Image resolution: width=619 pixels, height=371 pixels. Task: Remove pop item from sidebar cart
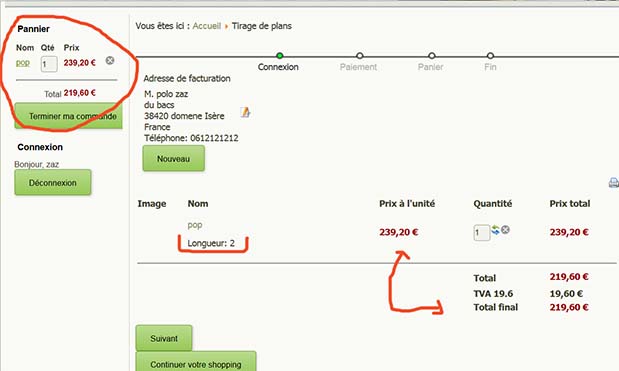(x=110, y=60)
